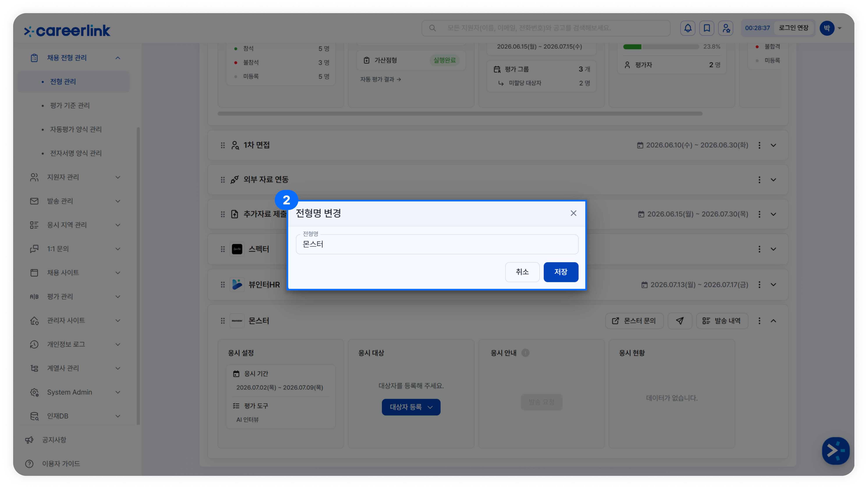
Task: Click the drag handle for 1차 면접
Action: pyautogui.click(x=223, y=145)
